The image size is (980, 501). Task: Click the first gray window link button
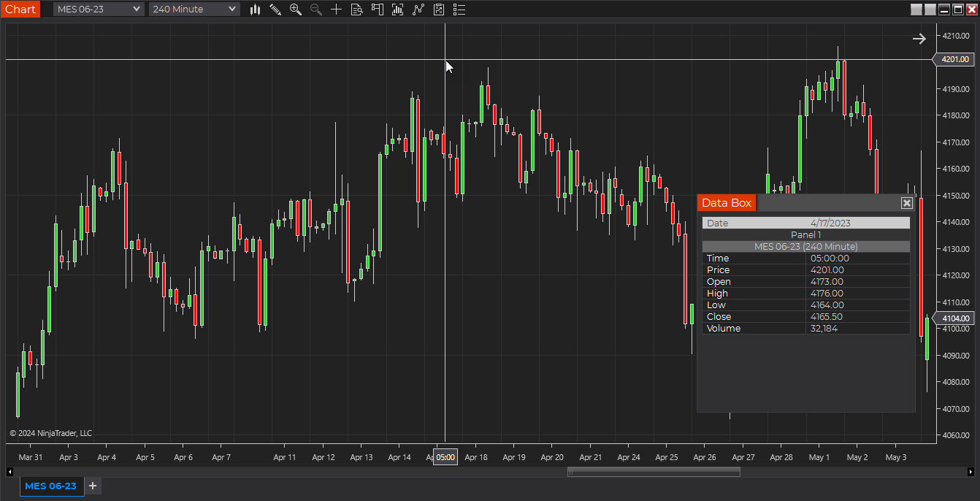click(916, 9)
